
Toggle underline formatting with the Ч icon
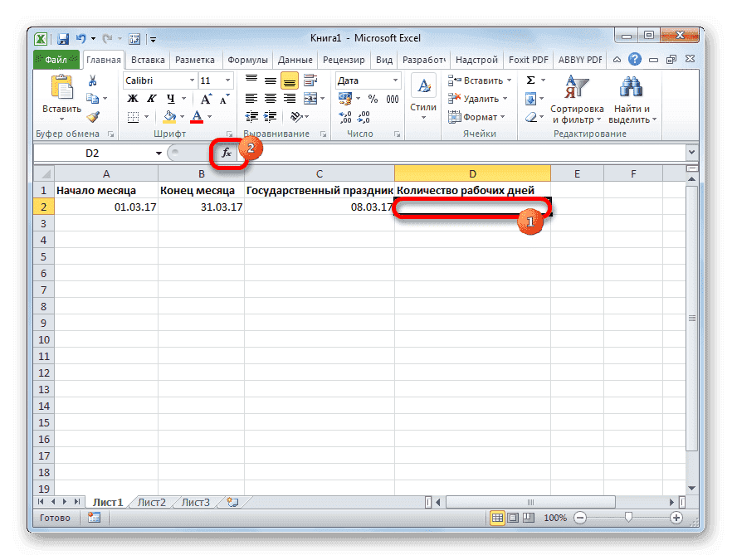point(172,98)
